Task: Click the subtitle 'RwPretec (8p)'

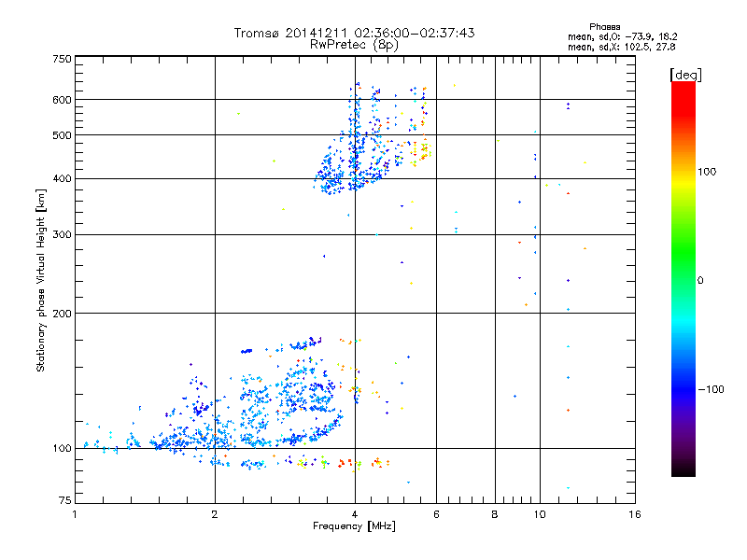Action: click(354, 45)
